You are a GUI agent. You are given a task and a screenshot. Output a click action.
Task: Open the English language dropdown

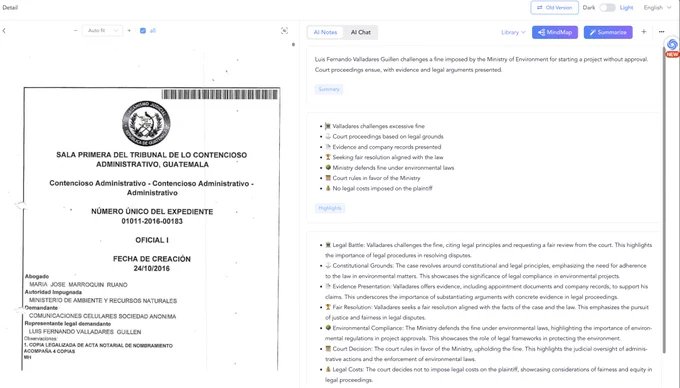(x=657, y=8)
